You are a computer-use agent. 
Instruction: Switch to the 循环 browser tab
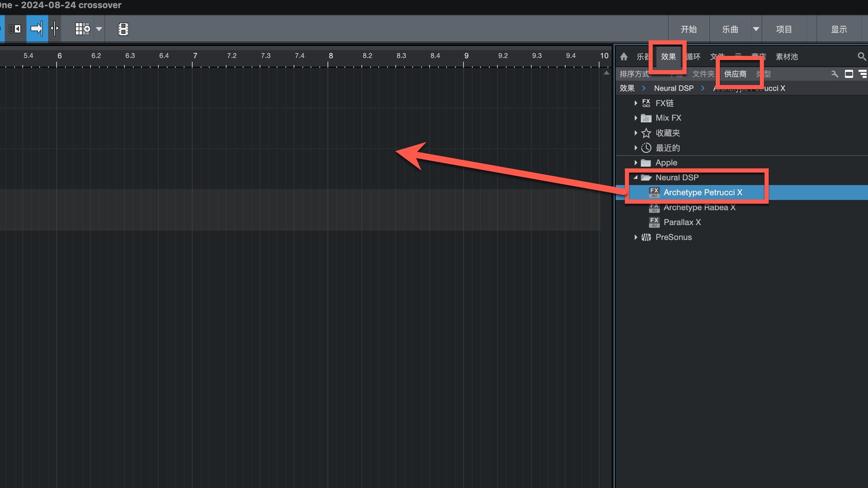tap(694, 56)
